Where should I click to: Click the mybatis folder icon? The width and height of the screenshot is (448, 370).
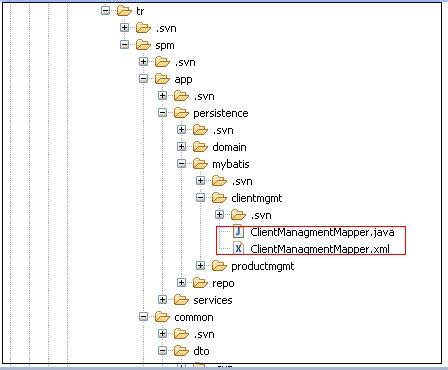(x=200, y=164)
